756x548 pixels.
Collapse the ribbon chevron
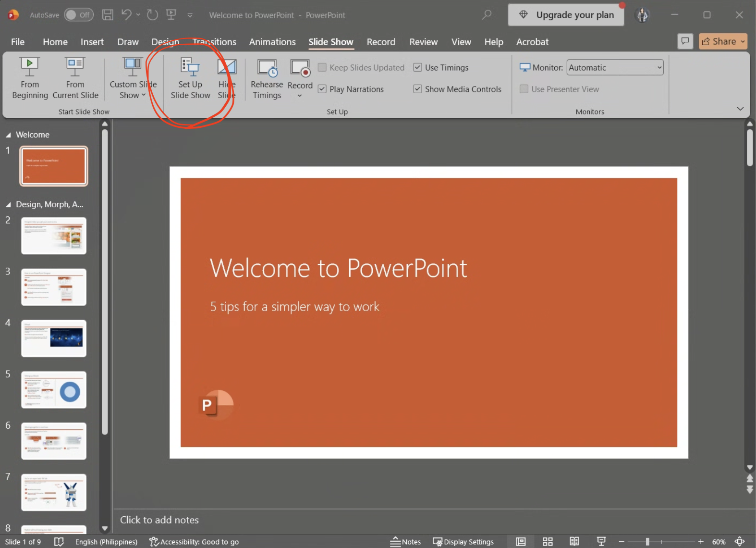pos(740,109)
